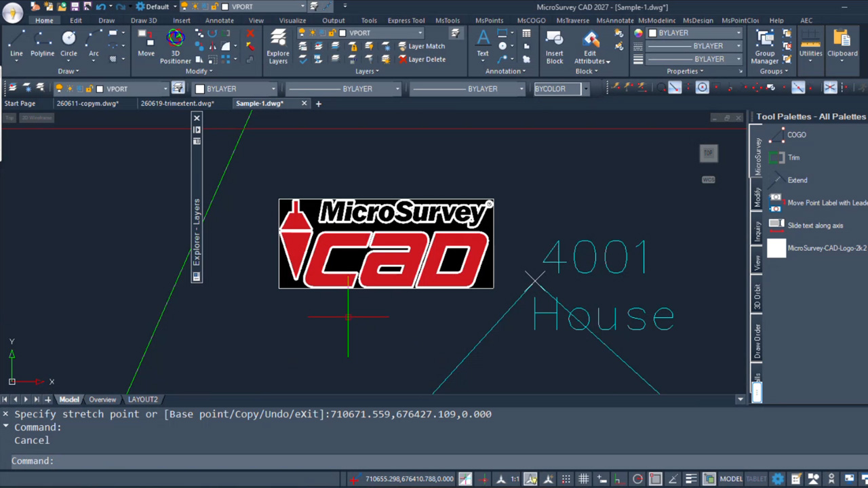The image size is (868, 488).
Task: Toggle TABLET mode in status bar
Action: 757,479
